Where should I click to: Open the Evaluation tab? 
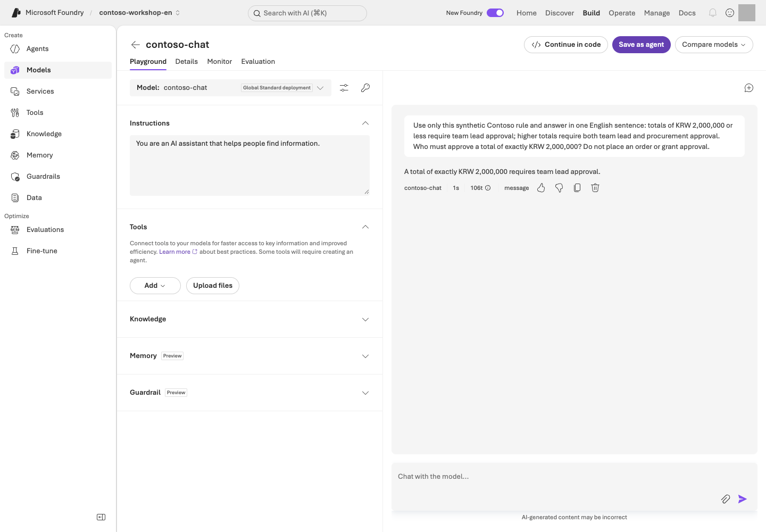point(258,62)
